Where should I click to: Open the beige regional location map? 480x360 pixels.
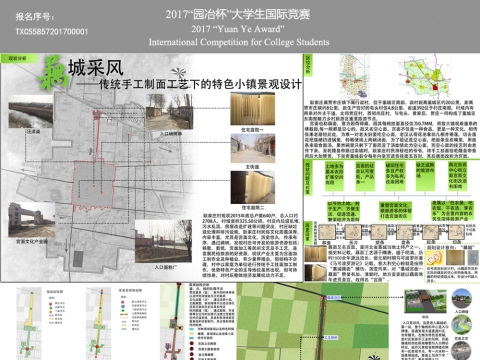click(354, 76)
